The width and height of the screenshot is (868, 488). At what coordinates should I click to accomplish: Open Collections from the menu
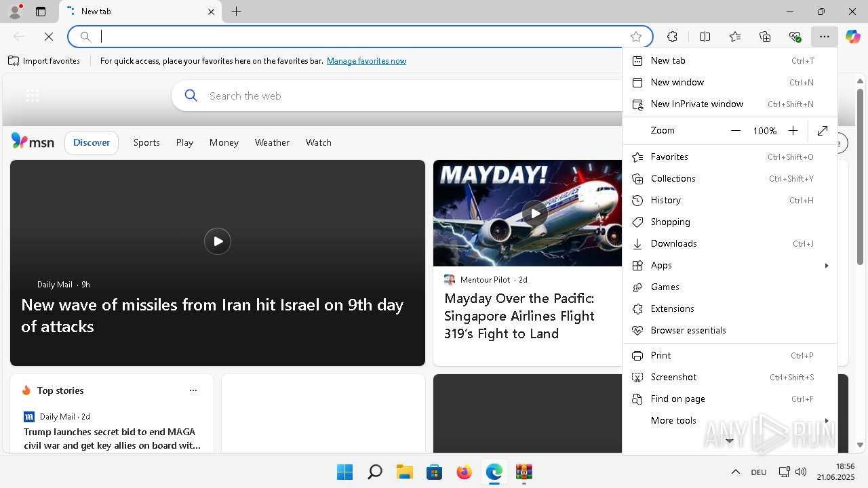(x=730, y=178)
